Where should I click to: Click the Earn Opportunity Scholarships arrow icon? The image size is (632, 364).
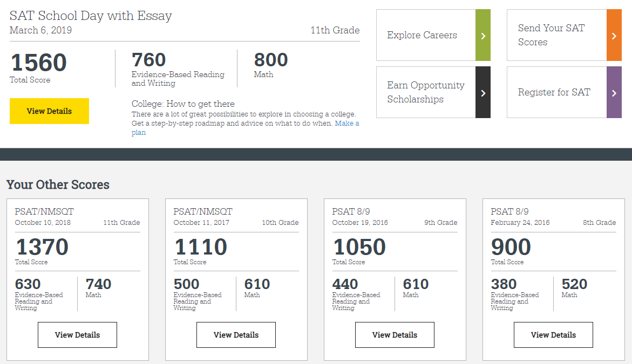[x=483, y=92]
